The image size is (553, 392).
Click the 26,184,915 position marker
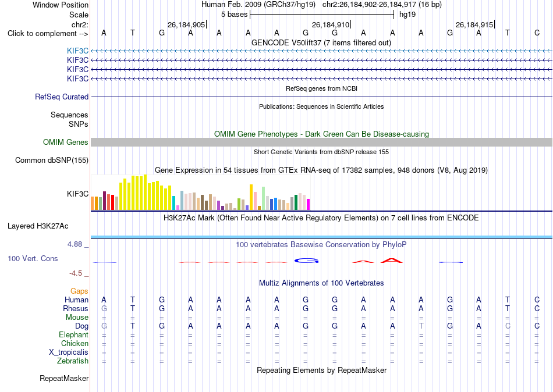pos(474,24)
